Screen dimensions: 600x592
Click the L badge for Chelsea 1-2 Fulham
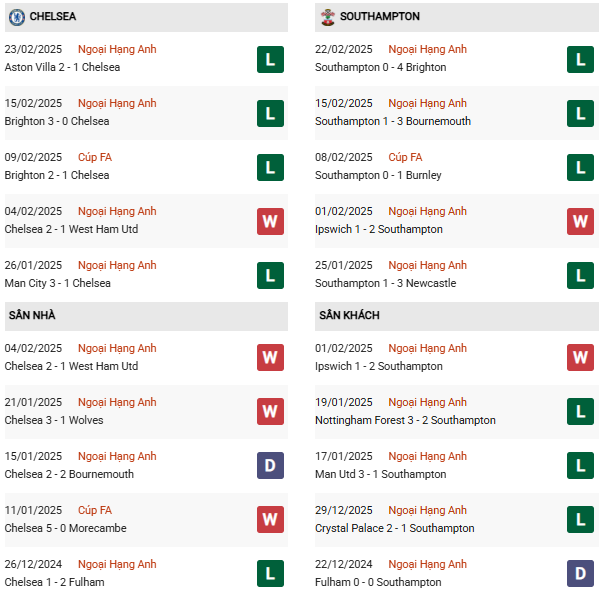click(270, 573)
